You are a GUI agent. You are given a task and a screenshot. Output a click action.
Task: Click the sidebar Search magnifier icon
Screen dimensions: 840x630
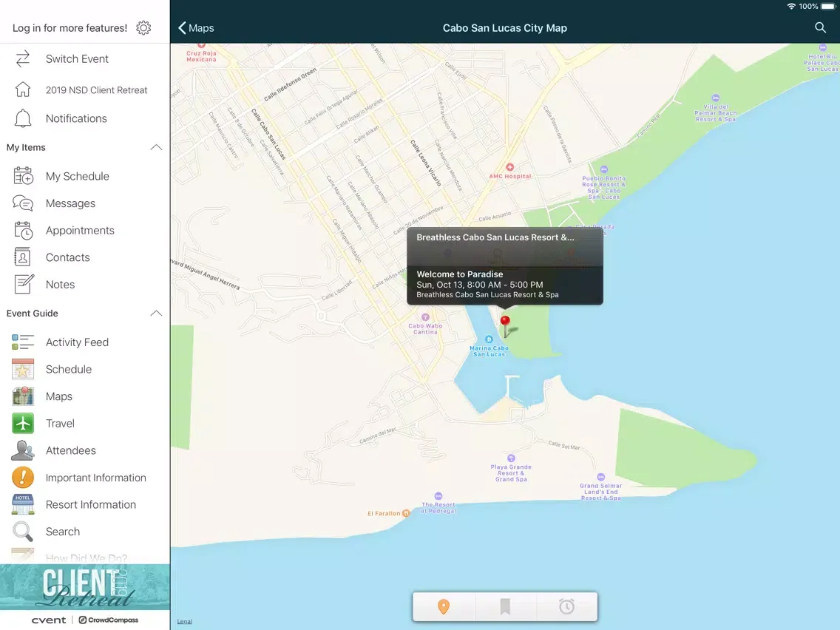(x=23, y=532)
